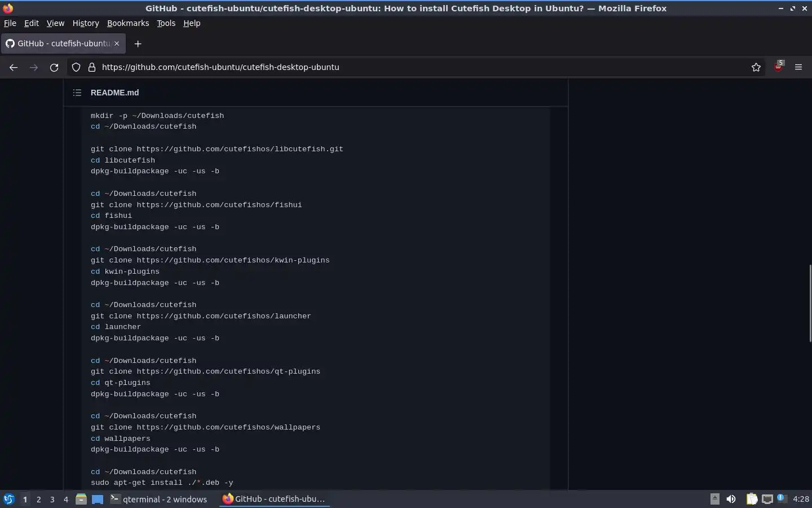
Task: Click the 'cd kwin-plugins' line
Action: [125, 271]
